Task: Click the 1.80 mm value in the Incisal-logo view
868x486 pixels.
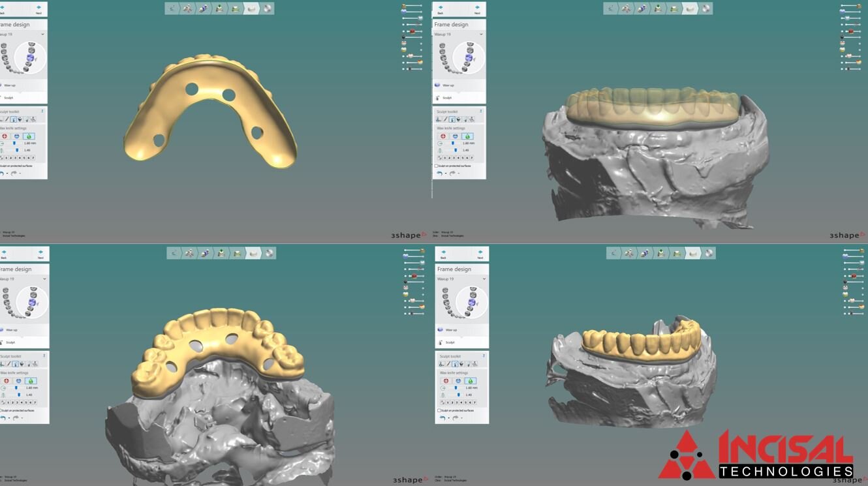Action: tap(472, 387)
